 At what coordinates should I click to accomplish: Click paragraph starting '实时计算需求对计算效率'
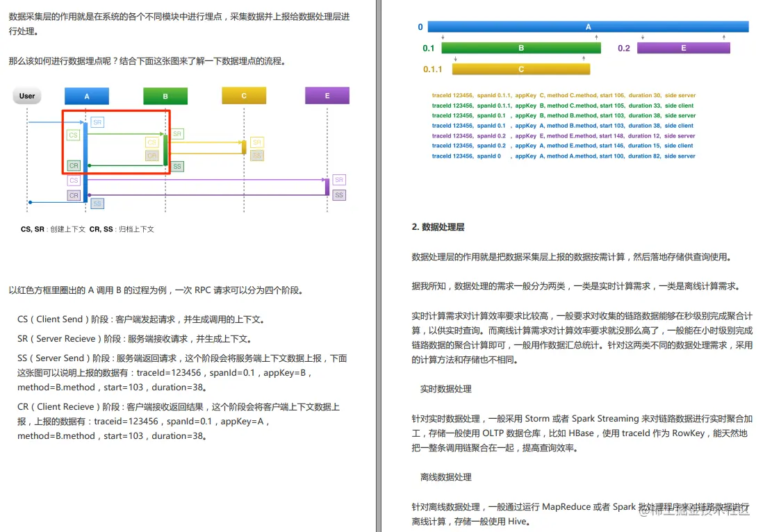click(582, 338)
